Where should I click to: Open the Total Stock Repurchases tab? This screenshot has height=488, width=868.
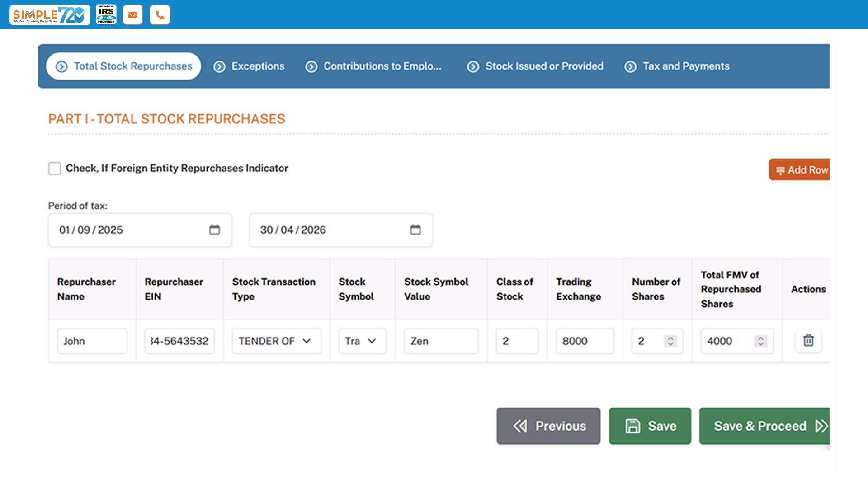pos(123,66)
